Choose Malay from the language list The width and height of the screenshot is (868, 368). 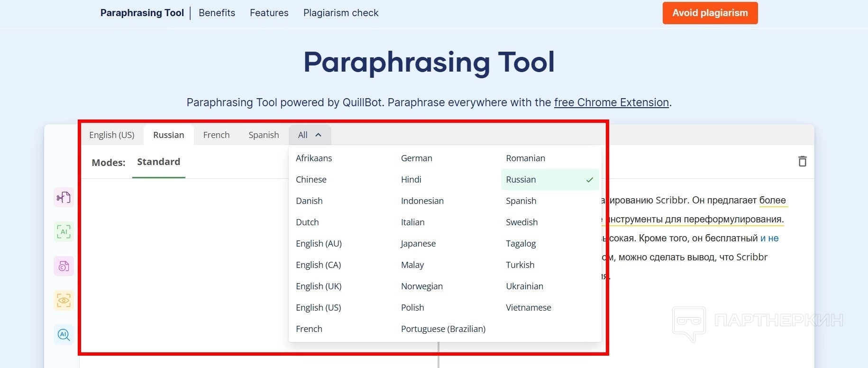point(412,265)
